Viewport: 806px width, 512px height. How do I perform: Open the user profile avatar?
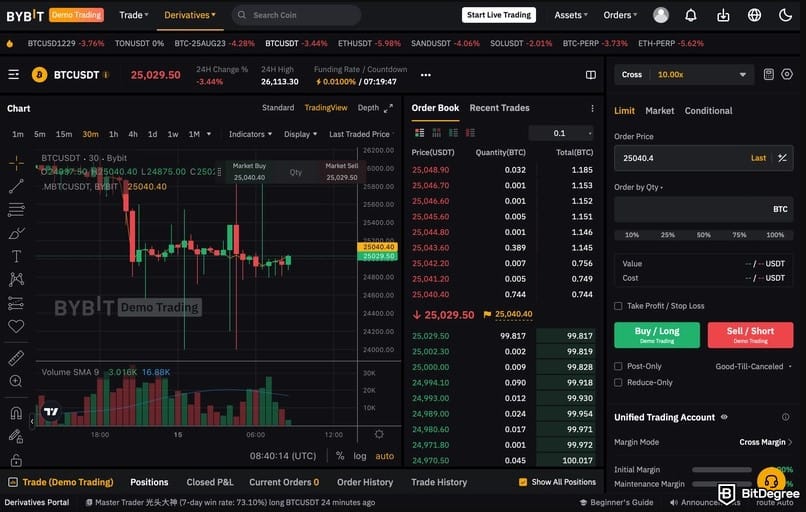pyautogui.click(x=661, y=15)
